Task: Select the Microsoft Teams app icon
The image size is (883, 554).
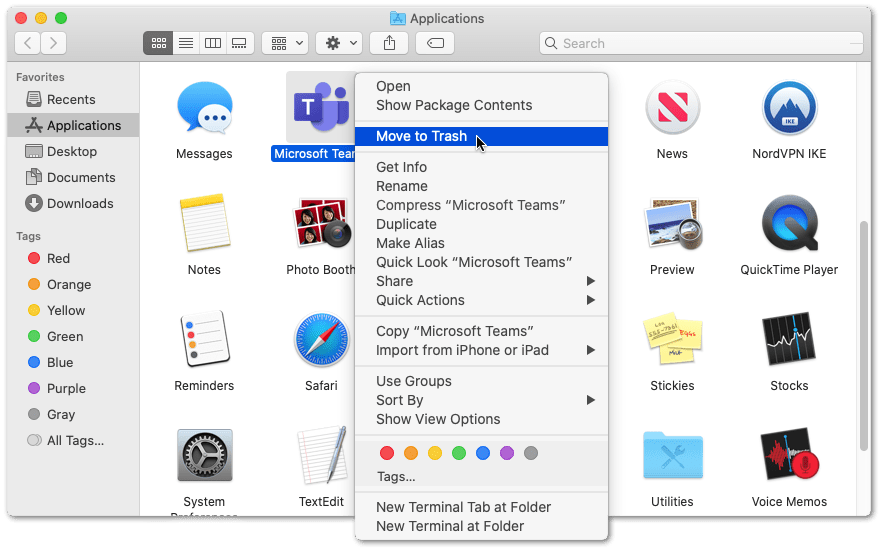Action: pyautogui.click(x=320, y=108)
